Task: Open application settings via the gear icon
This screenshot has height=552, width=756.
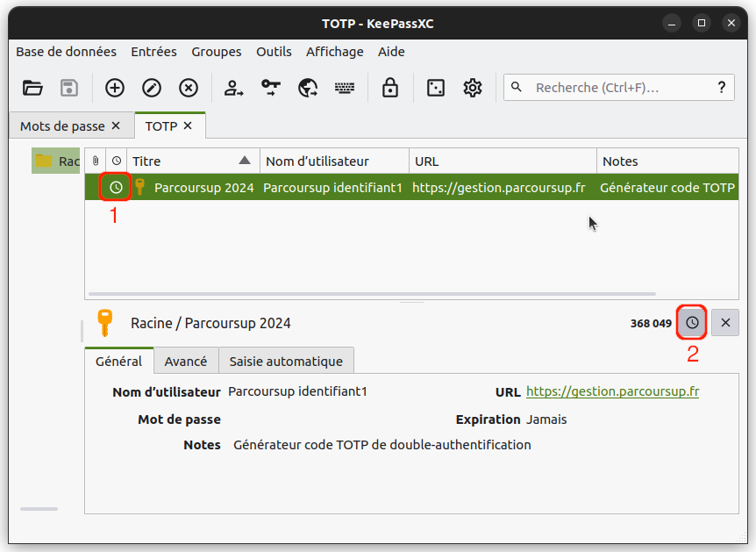Action: [x=472, y=87]
